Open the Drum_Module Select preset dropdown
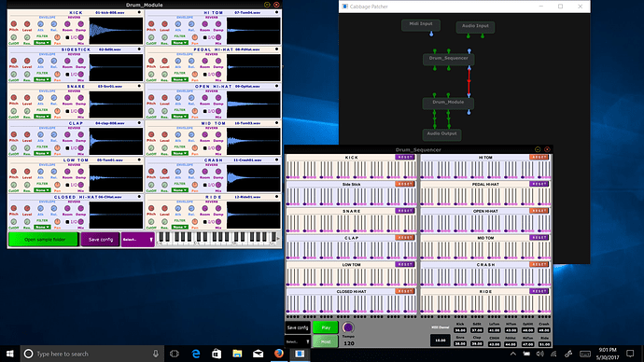The image size is (644, 362). (137, 240)
